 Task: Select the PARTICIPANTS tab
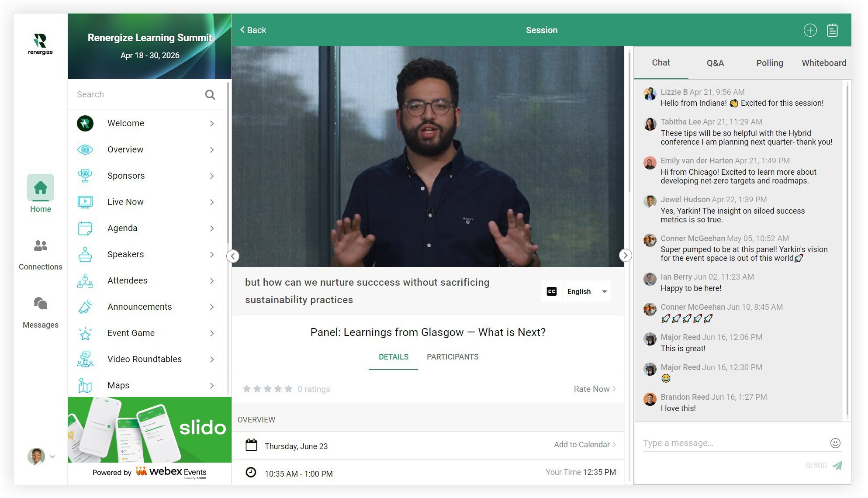point(453,357)
